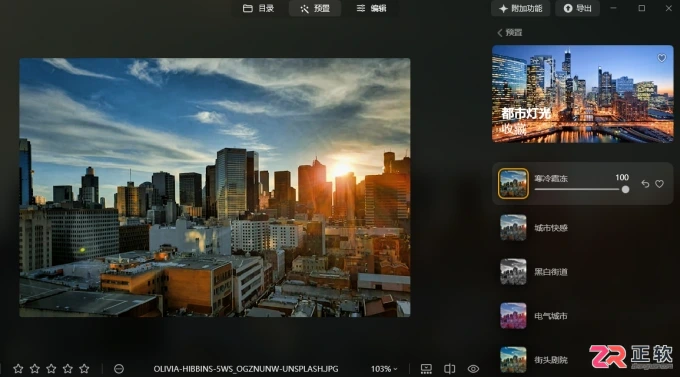The height and width of the screenshot is (377, 680).
Task: Set one-star rating
Action: (x=18, y=369)
